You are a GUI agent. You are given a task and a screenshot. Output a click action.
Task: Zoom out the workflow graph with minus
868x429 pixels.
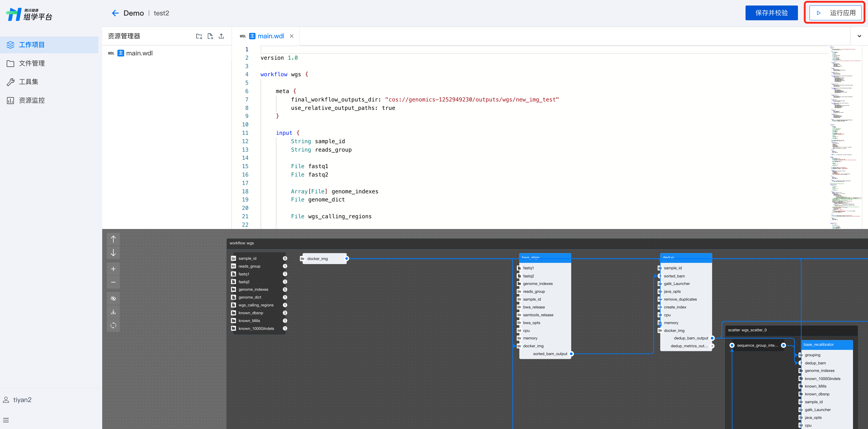(113, 282)
